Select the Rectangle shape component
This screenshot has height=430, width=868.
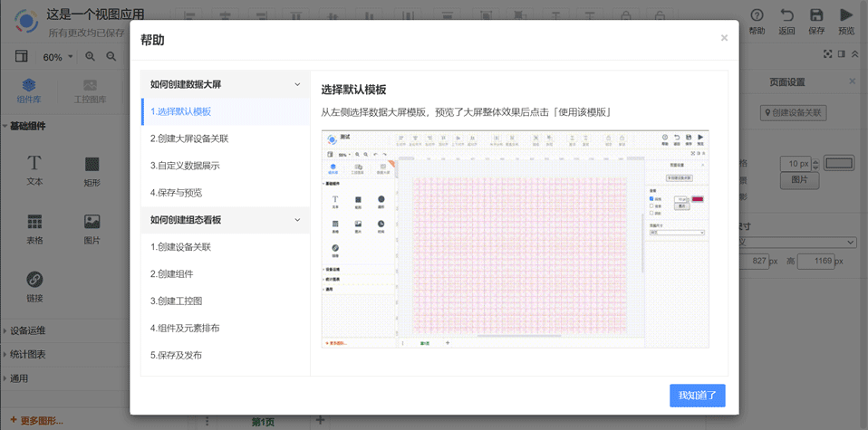pyautogui.click(x=92, y=164)
